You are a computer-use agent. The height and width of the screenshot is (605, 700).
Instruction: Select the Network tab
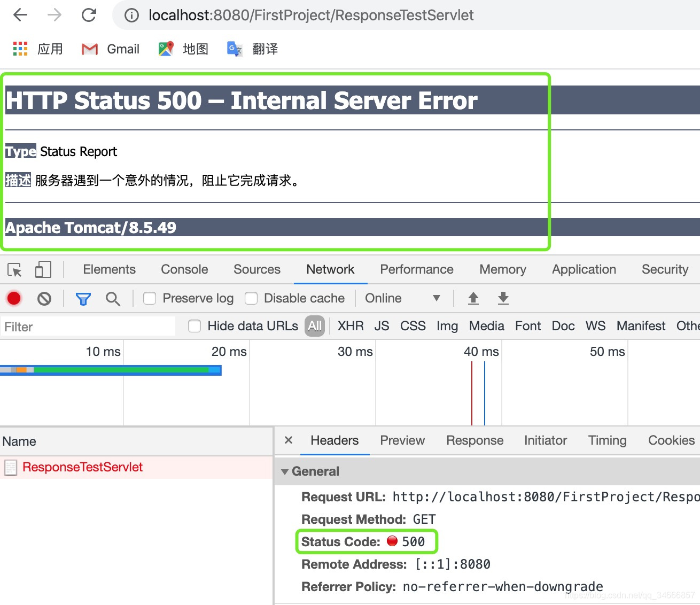[330, 269]
